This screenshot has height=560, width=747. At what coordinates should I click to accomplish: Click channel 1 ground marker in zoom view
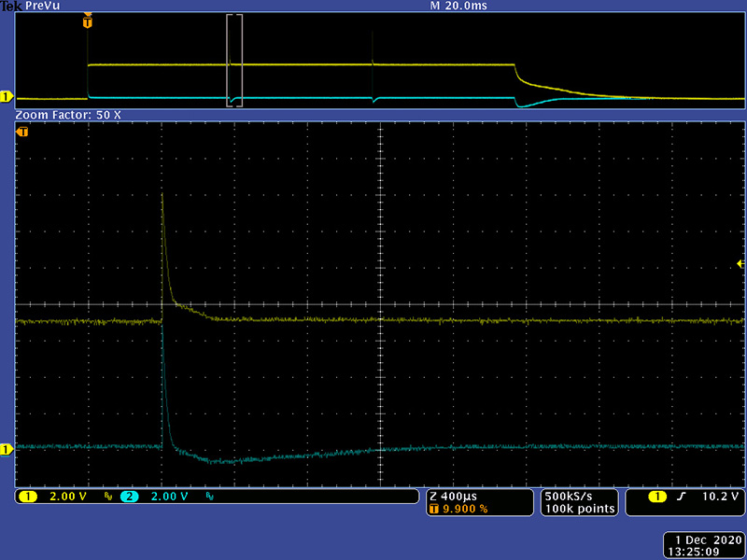point(6,449)
